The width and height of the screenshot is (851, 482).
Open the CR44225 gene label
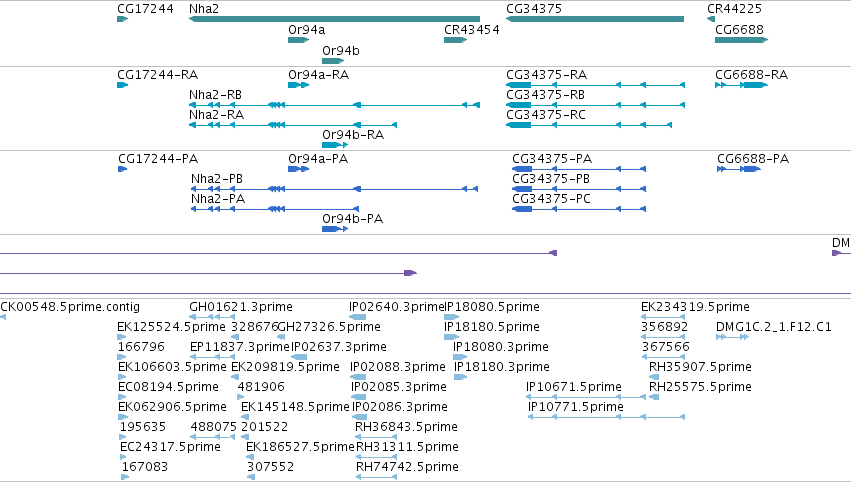click(x=734, y=9)
